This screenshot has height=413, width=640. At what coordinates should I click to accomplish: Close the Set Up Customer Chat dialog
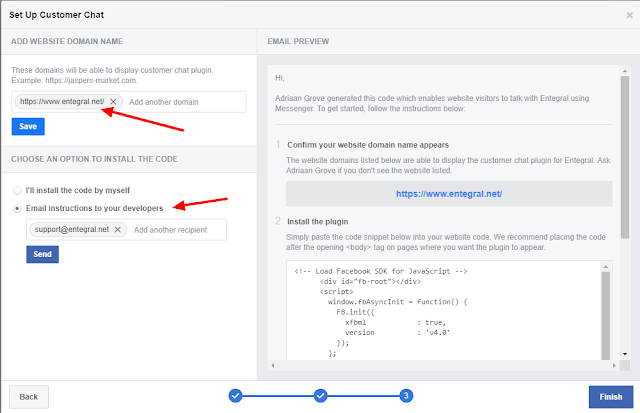[629, 15]
